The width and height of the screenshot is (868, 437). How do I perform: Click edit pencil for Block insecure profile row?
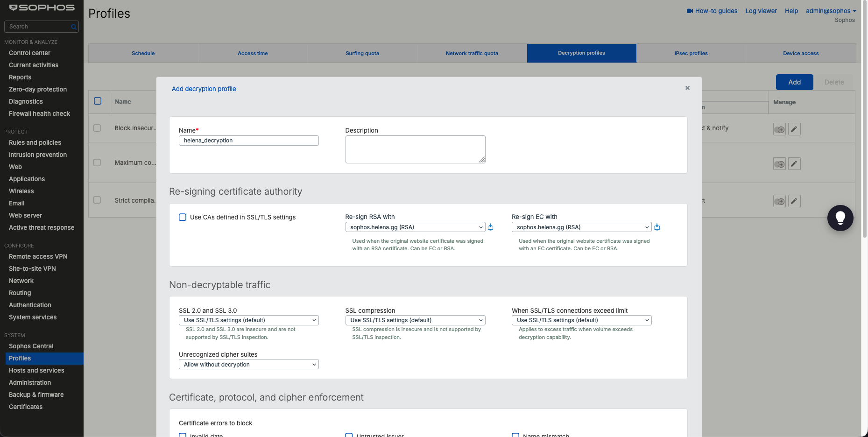tap(794, 129)
